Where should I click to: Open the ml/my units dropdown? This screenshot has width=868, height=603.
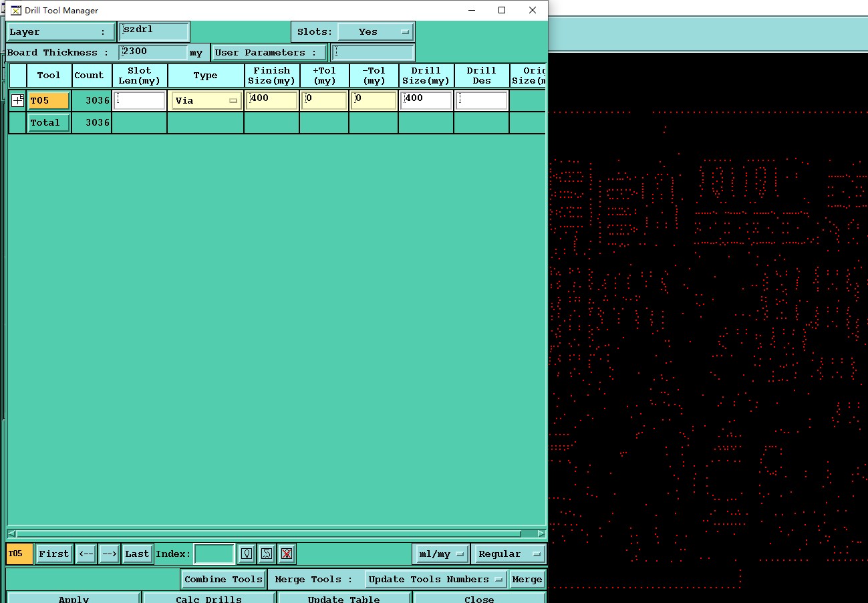tap(441, 554)
